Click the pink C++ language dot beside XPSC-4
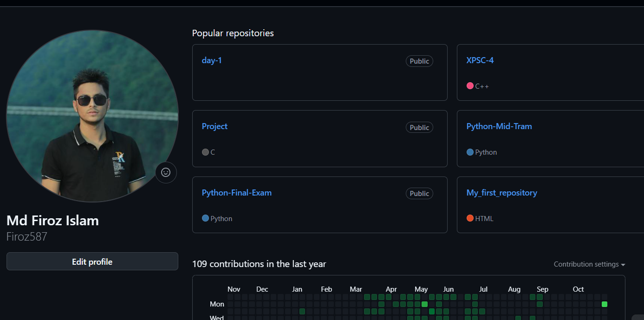Screen dimensions: 644x320 tap(470, 86)
